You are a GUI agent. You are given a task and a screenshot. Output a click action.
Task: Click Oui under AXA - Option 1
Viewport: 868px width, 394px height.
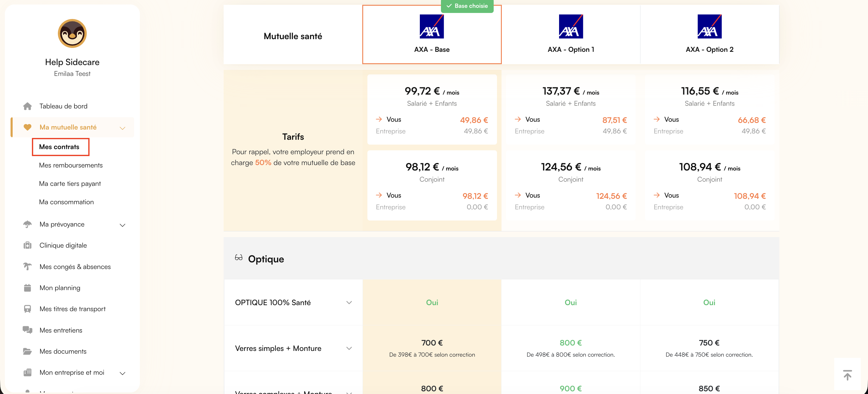(571, 302)
